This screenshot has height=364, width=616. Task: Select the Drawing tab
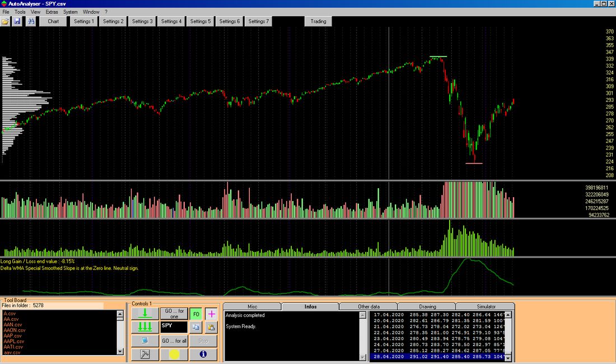point(427,307)
